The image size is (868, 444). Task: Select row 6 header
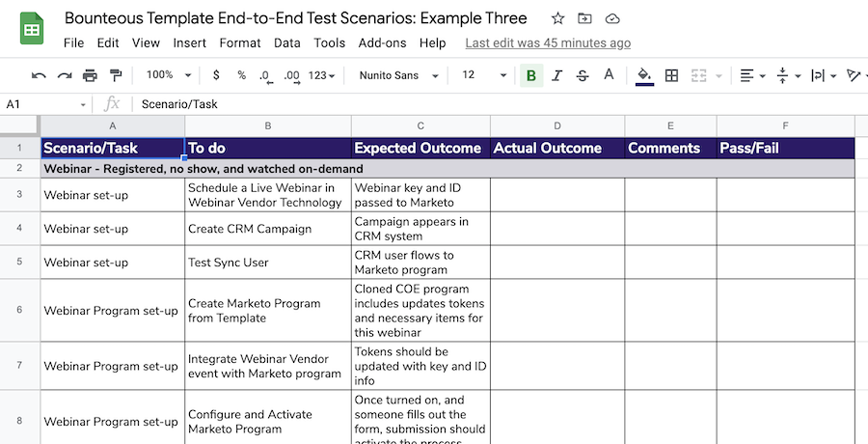click(x=19, y=310)
